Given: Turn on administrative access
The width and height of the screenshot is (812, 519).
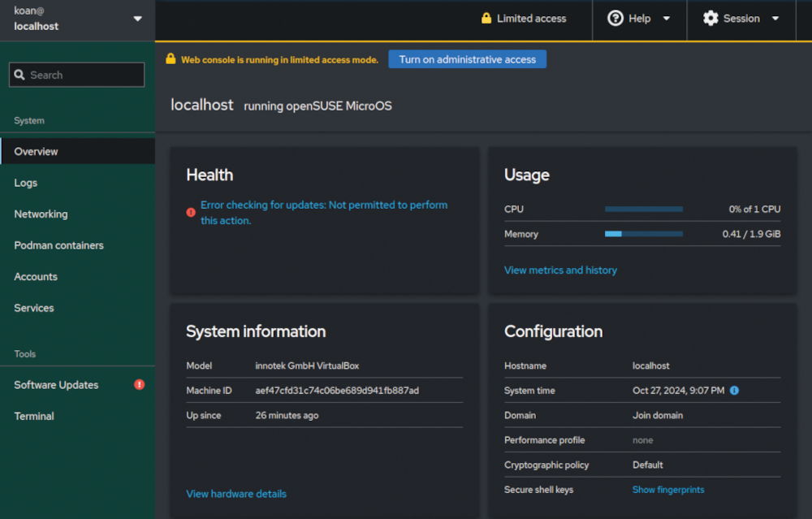Looking at the screenshot, I should click(467, 59).
